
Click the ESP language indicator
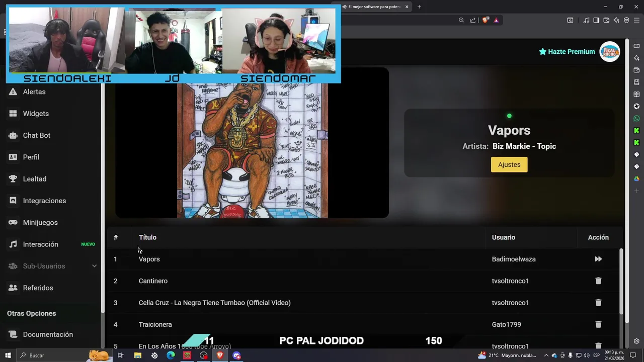[597, 355]
